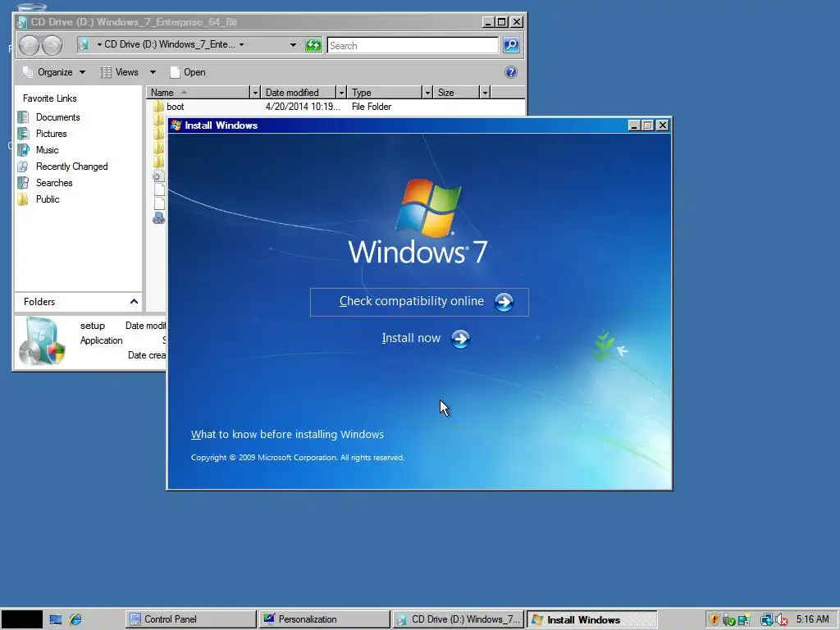Switch to the Control Panel taskbar button
This screenshot has height=630, width=840.
191,619
